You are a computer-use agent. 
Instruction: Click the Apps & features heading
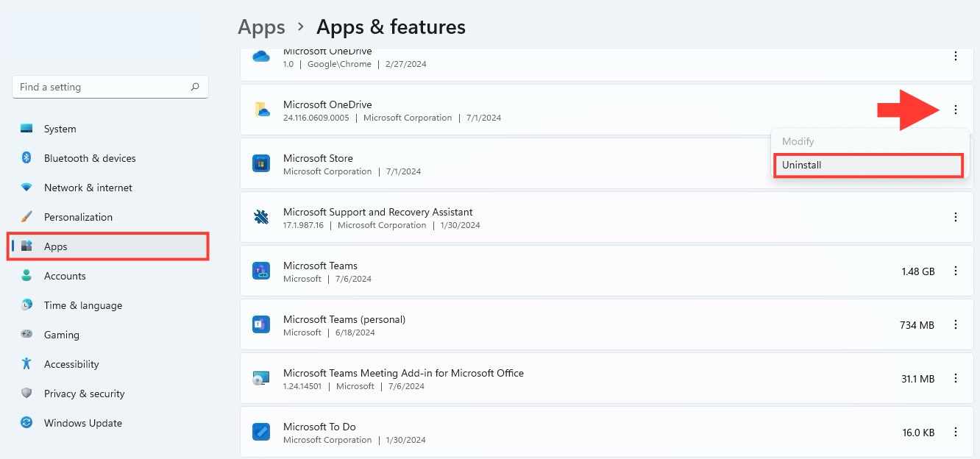coord(391,27)
